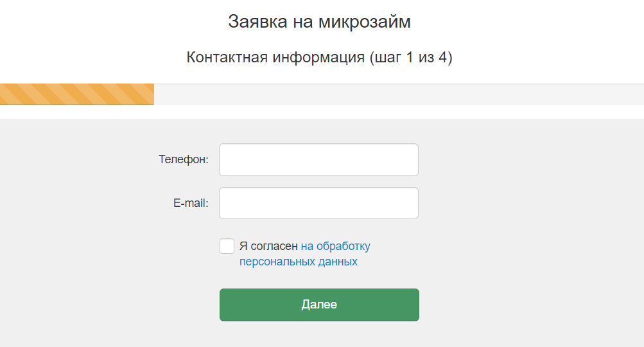Toggle the checkbox beside Я согласен
Image resolution: width=644 pixels, height=347 pixels.
227,246
